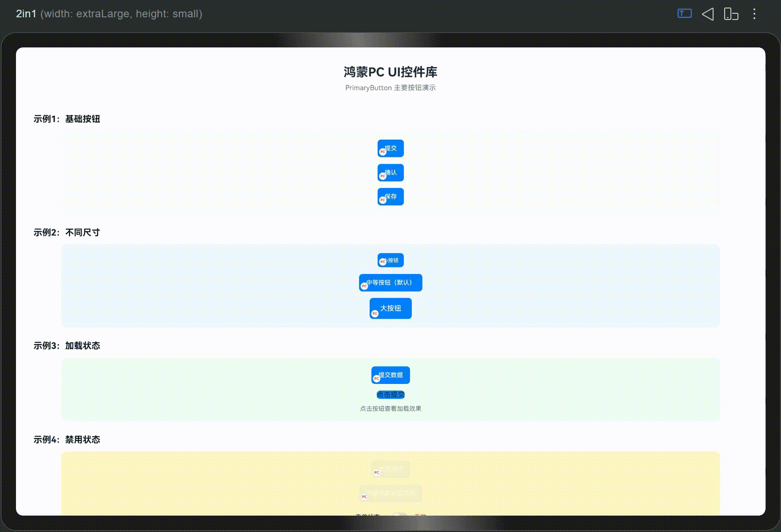Image resolution: width=781 pixels, height=532 pixels.
Task: Click the blue text-box icon in the previewer toolbar
Action: click(684, 14)
